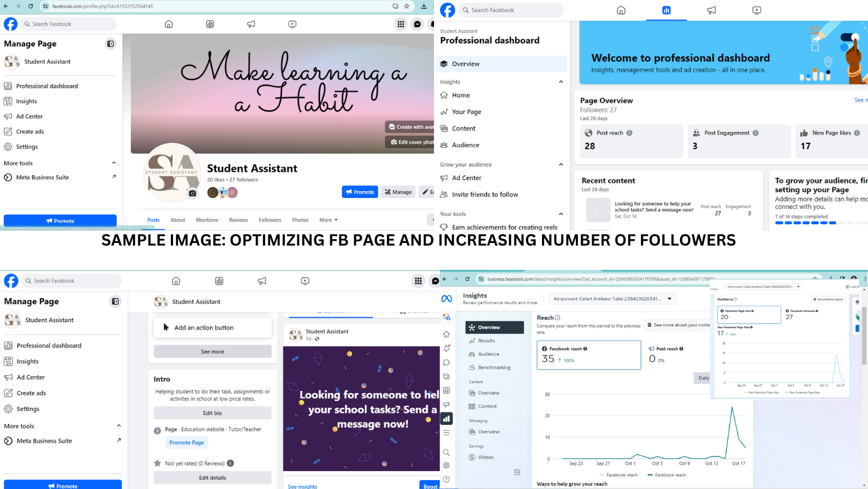Select the Facebook Page likes card showing 20

point(748,314)
